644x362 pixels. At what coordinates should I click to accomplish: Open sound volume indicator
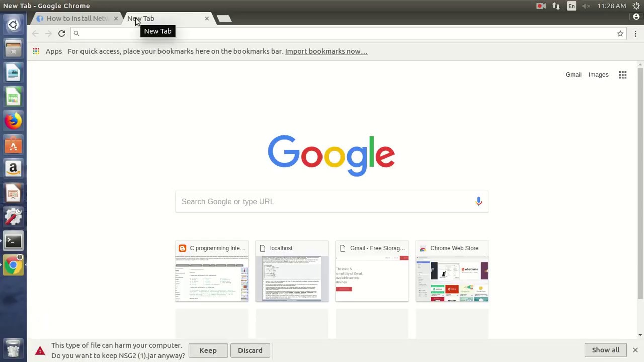(x=586, y=6)
